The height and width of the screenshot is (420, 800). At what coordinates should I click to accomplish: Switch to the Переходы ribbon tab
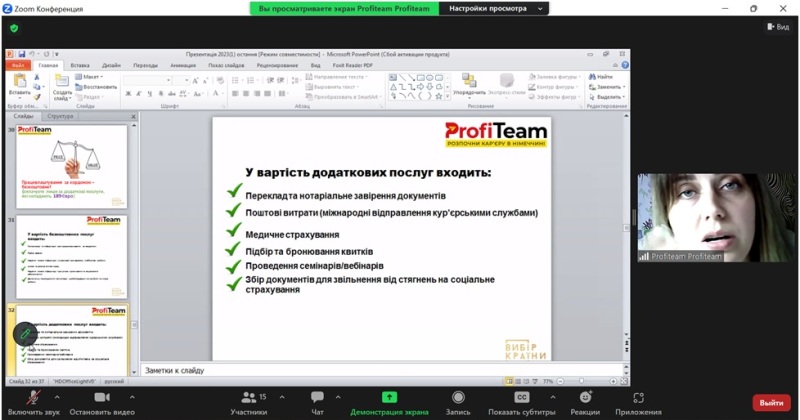pos(145,65)
